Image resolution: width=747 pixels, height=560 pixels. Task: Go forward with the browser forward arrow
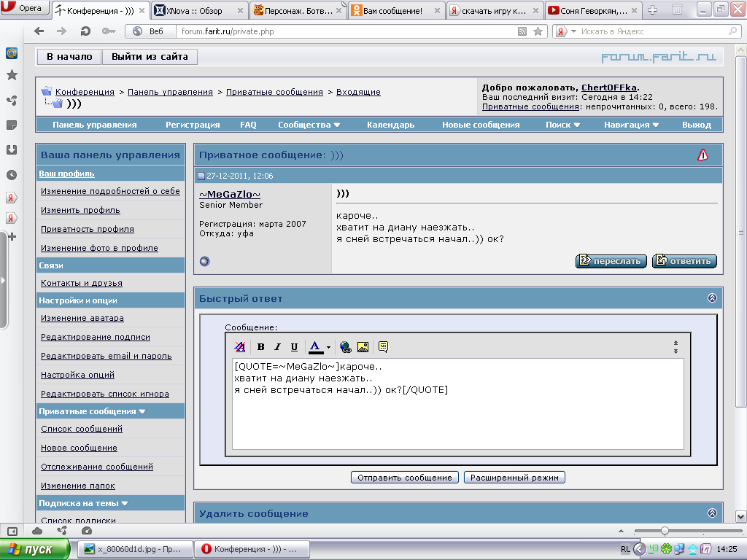pos(62,31)
